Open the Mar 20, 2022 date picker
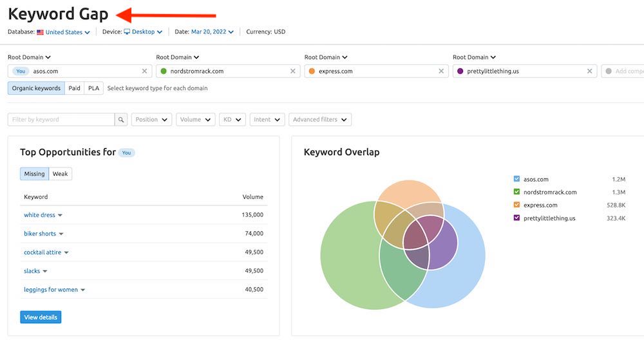644x342 pixels. [212, 32]
